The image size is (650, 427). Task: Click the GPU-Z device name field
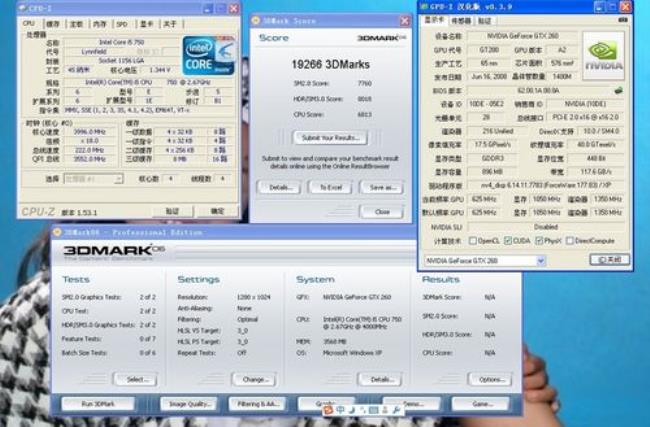[x=522, y=36]
